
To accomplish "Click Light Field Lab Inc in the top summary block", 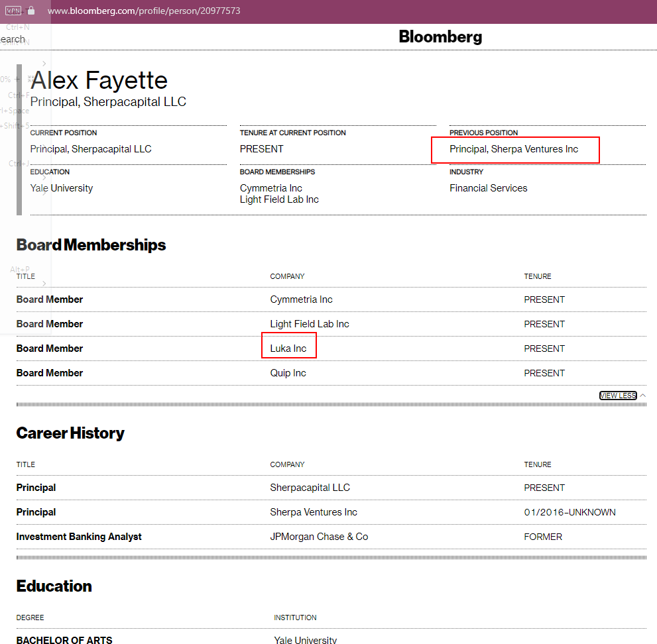I will click(x=279, y=199).
